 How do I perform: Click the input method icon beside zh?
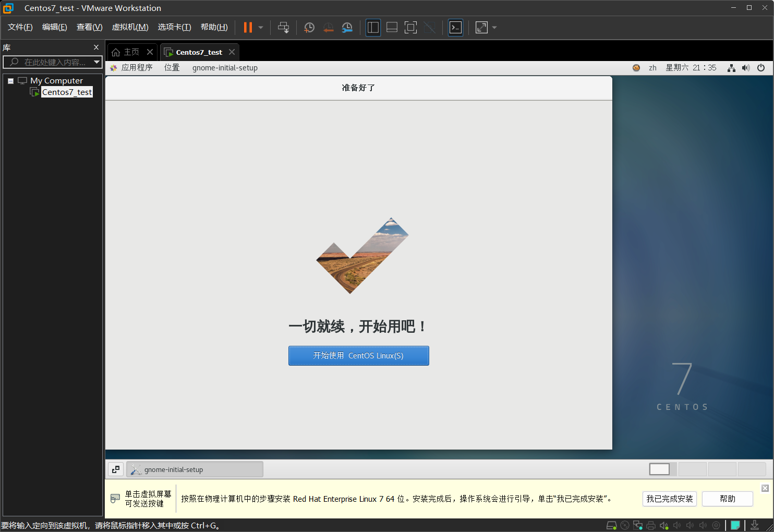pyautogui.click(x=636, y=68)
